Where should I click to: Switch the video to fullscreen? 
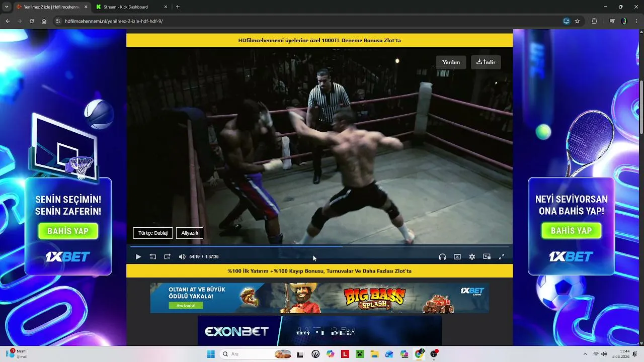(x=502, y=257)
